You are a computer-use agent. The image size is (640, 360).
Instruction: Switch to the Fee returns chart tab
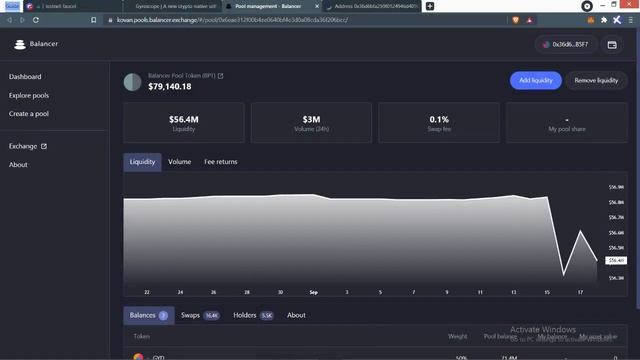point(220,162)
